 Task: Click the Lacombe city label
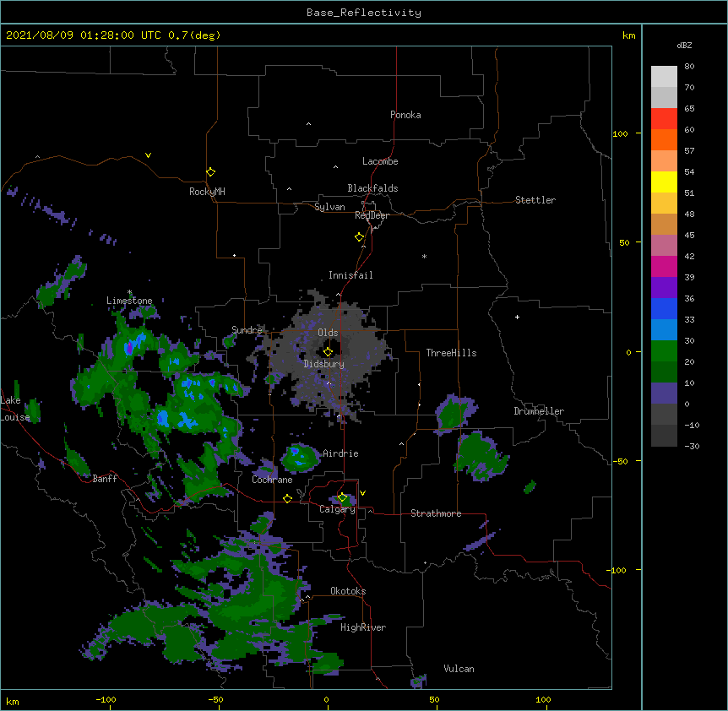pos(380,161)
